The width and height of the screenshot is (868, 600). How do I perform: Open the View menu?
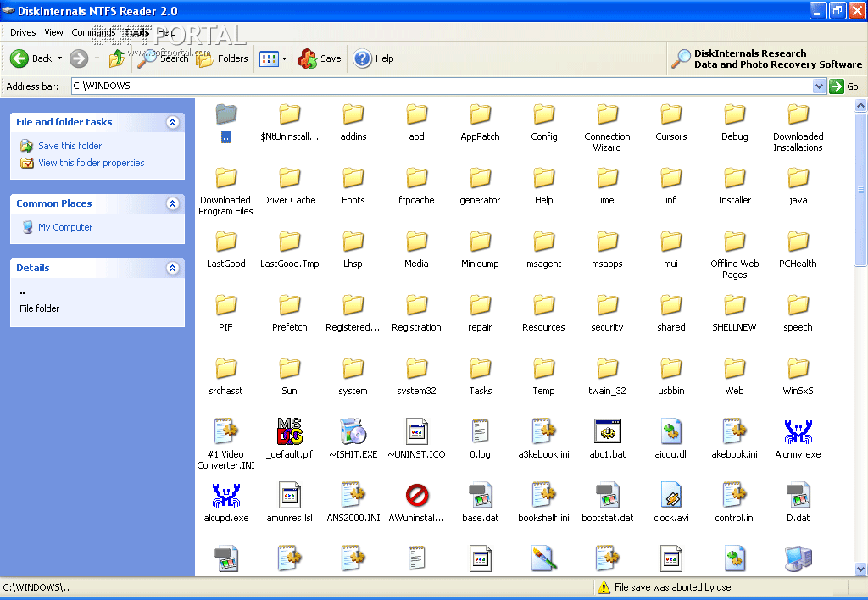click(53, 32)
